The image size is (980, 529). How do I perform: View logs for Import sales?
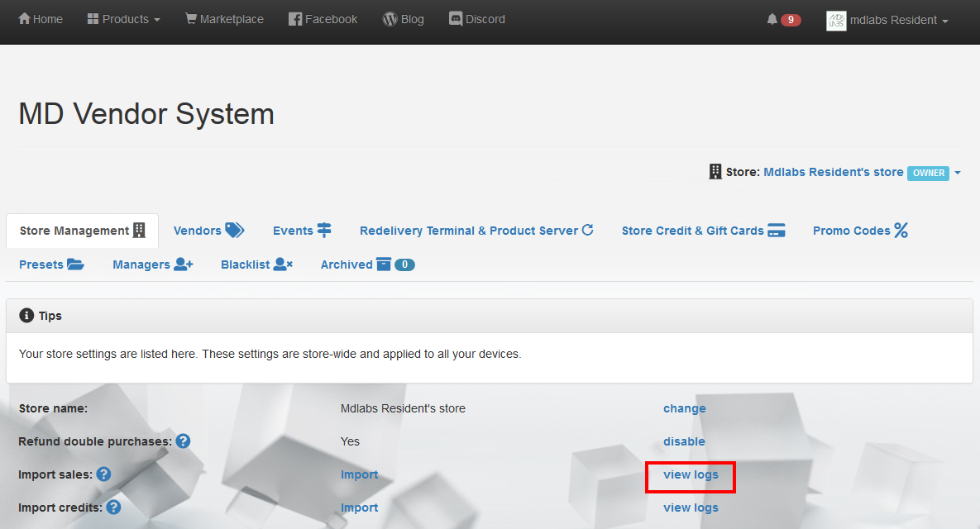(691, 474)
